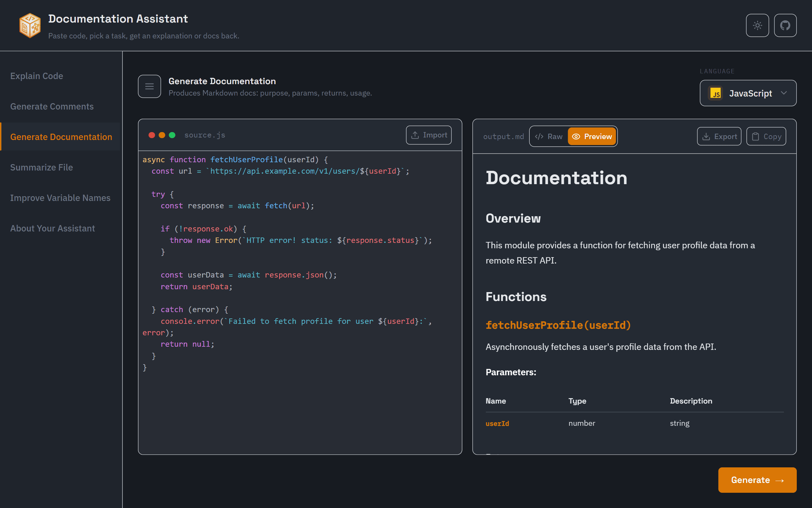Viewport: 812px width, 508px height.
Task: Select Generate Documentation sidebar item
Action: point(61,137)
